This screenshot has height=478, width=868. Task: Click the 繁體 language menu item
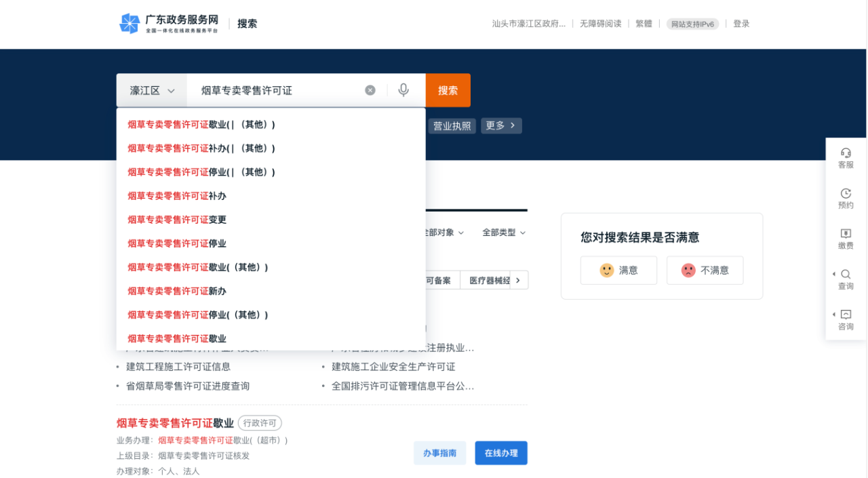click(x=643, y=23)
